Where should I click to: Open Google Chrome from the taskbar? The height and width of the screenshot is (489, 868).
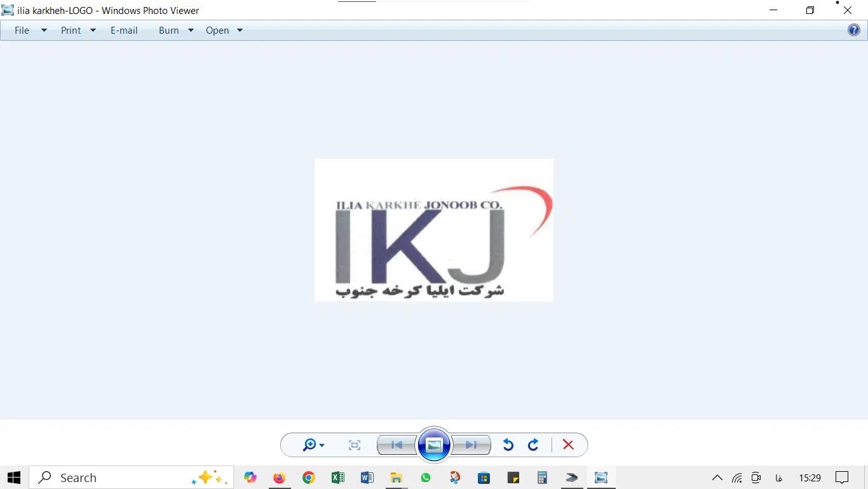click(x=309, y=478)
